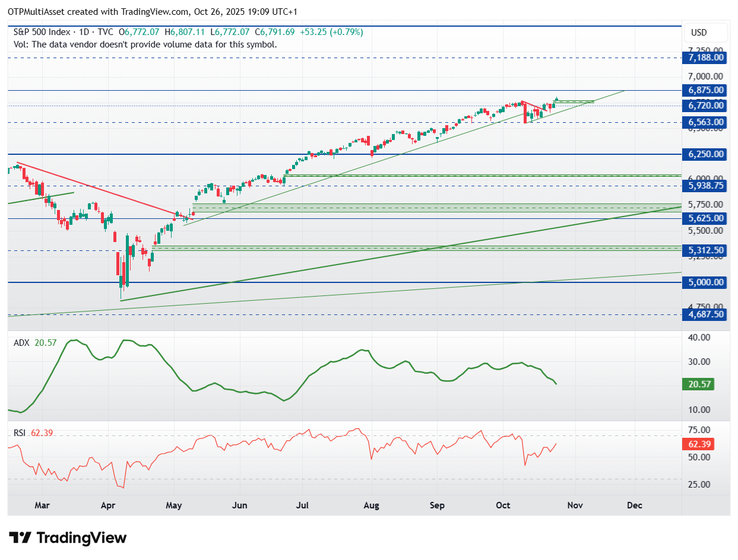Click the 6,875.00 price level label
The image size is (738, 560).
coord(704,90)
